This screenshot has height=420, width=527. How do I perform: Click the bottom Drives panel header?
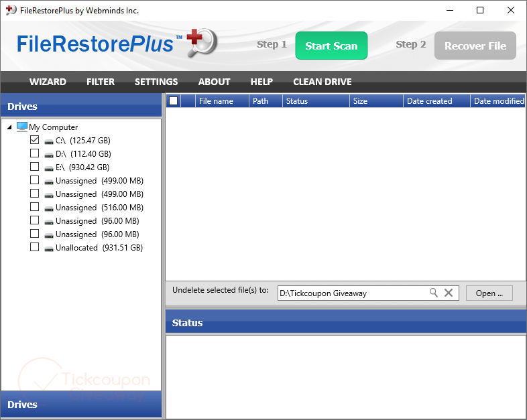[81, 404]
